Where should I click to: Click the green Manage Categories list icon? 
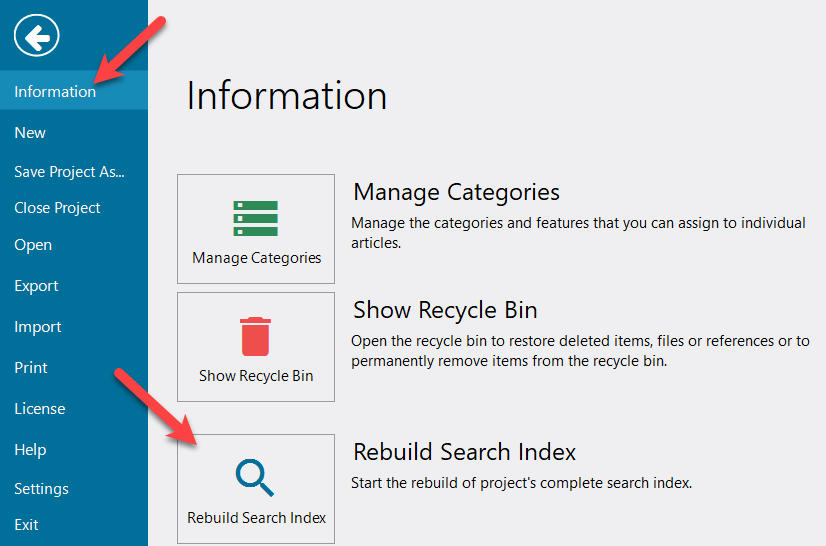pyautogui.click(x=256, y=218)
